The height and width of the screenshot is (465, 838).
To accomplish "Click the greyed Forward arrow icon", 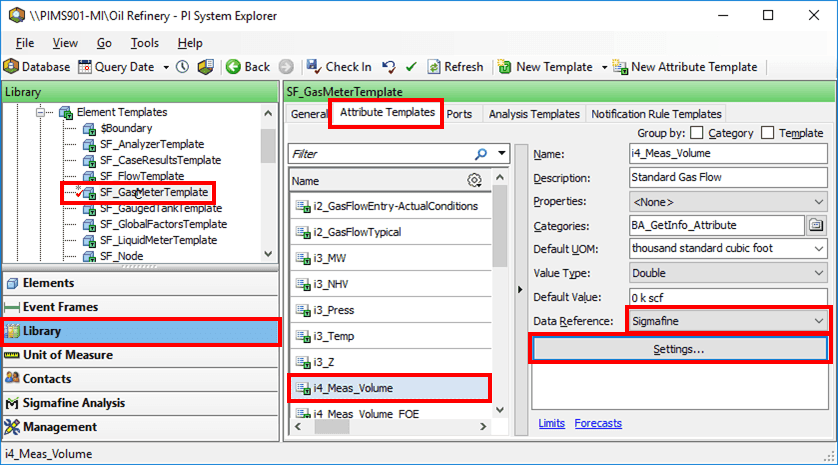I will (x=286, y=67).
